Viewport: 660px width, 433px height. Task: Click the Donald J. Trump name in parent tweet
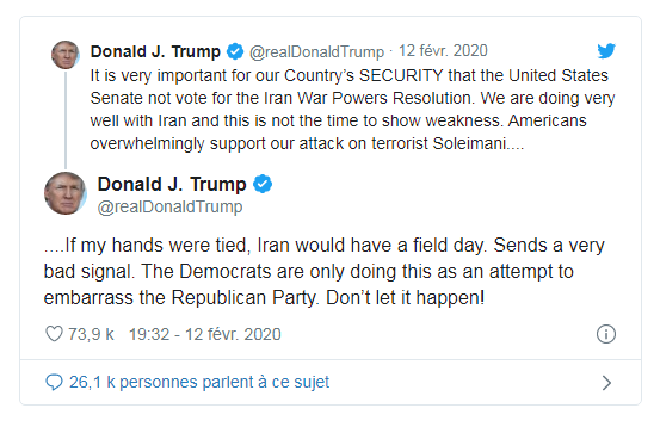click(x=156, y=51)
